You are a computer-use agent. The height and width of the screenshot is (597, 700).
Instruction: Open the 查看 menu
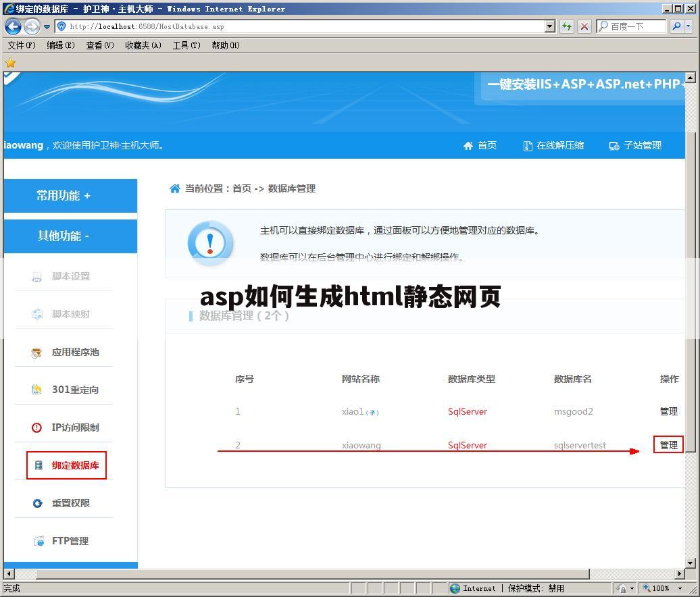click(99, 45)
